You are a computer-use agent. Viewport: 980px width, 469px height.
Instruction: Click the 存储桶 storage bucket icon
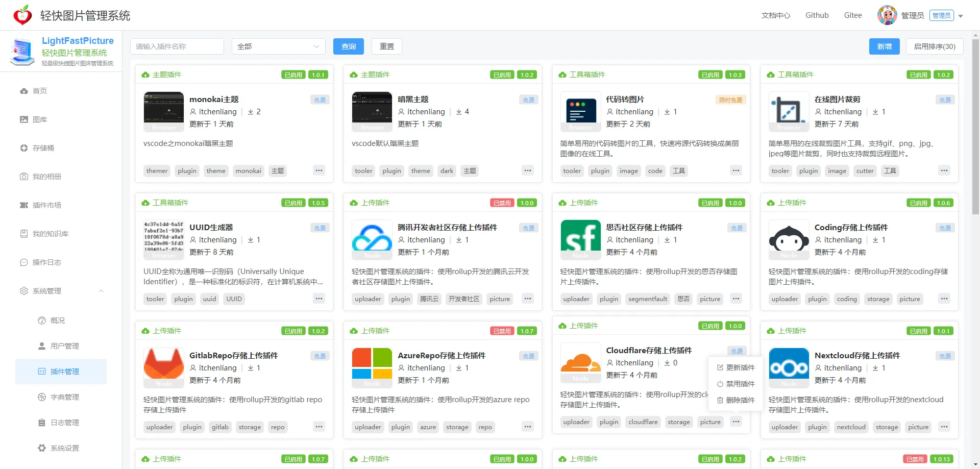[24, 148]
